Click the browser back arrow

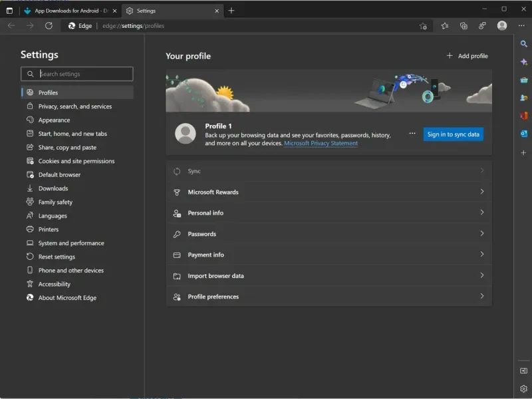[11, 26]
